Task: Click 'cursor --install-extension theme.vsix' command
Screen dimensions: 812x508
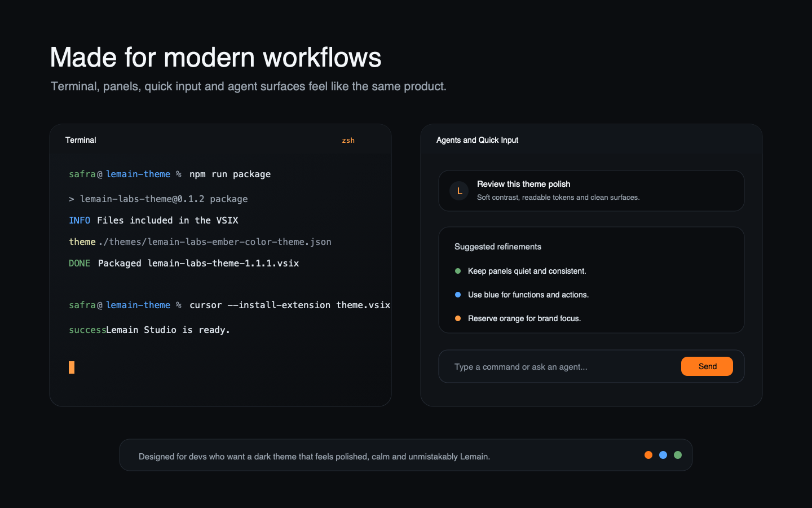Action: tap(290, 305)
